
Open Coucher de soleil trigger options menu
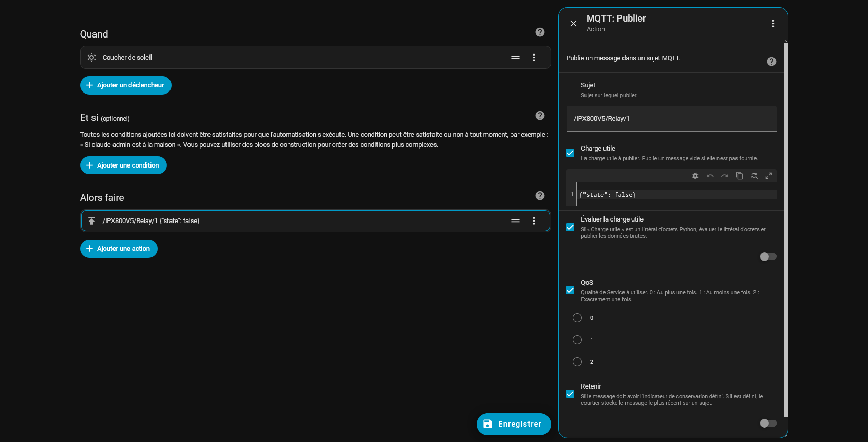coord(534,58)
